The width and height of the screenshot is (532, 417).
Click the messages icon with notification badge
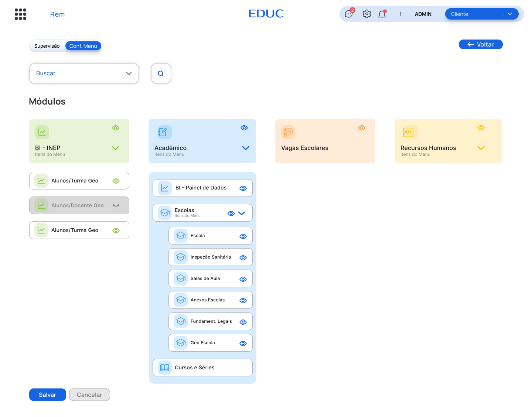(x=348, y=14)
